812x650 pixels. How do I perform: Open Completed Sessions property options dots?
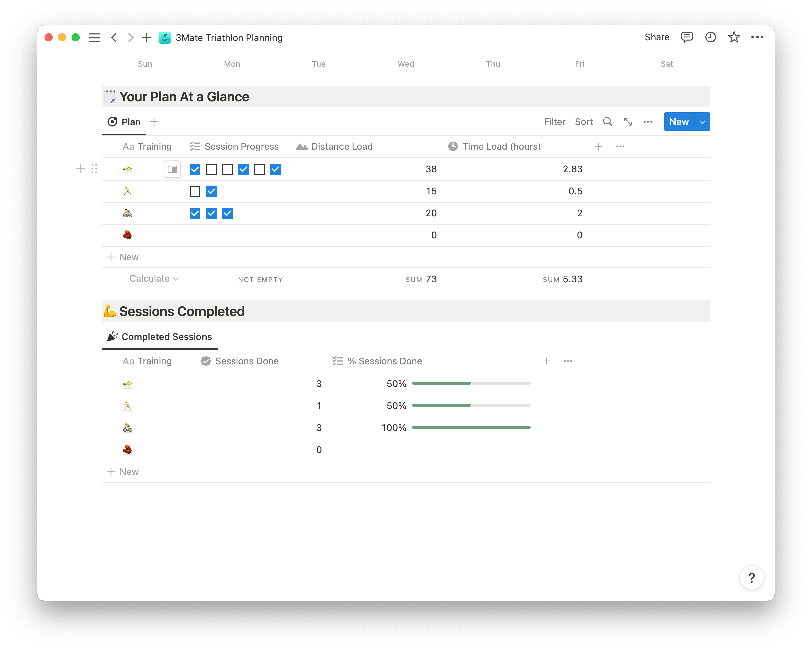[568, 361]
